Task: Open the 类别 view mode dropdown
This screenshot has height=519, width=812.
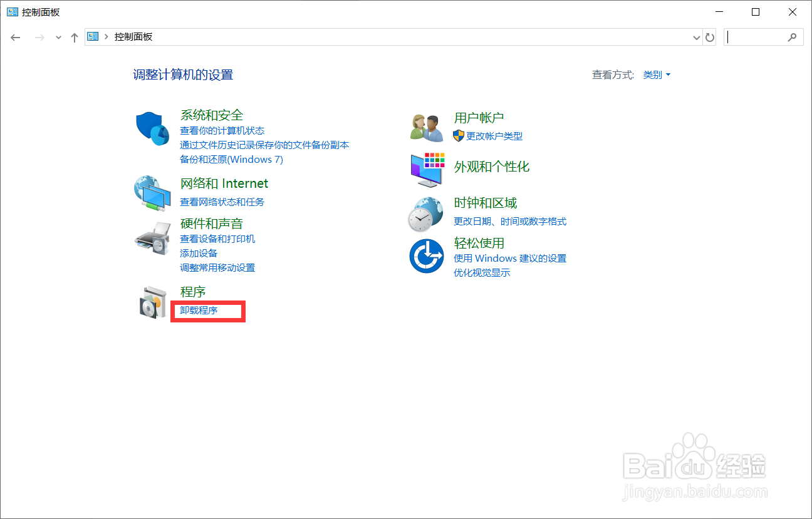Action: click(x=657, y=75)
